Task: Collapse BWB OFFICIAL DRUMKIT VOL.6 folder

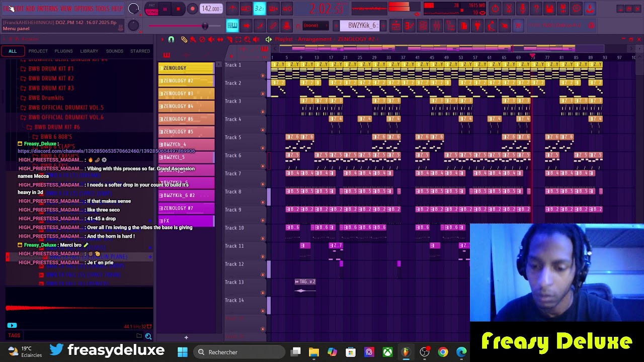Action: [x=61, y=117]
